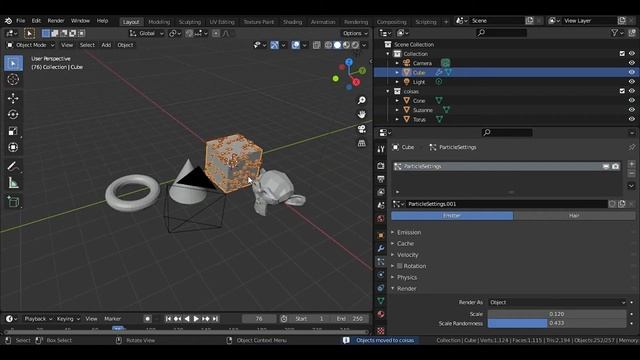Enable the Rotation panel checkbox
This screenshot has height=360, width=640.
pos(400,266)
